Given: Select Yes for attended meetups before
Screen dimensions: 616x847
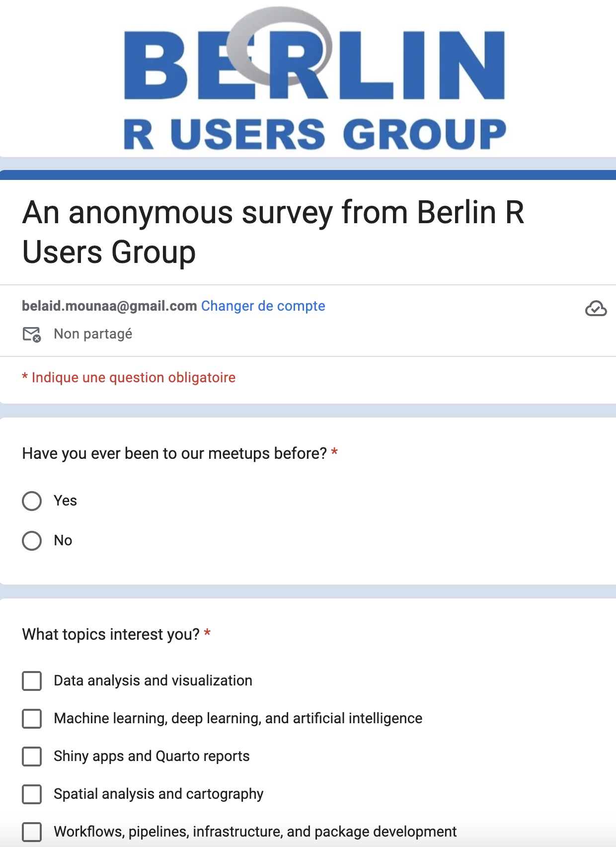Looking at the screenshot, I should click(32, 501).
